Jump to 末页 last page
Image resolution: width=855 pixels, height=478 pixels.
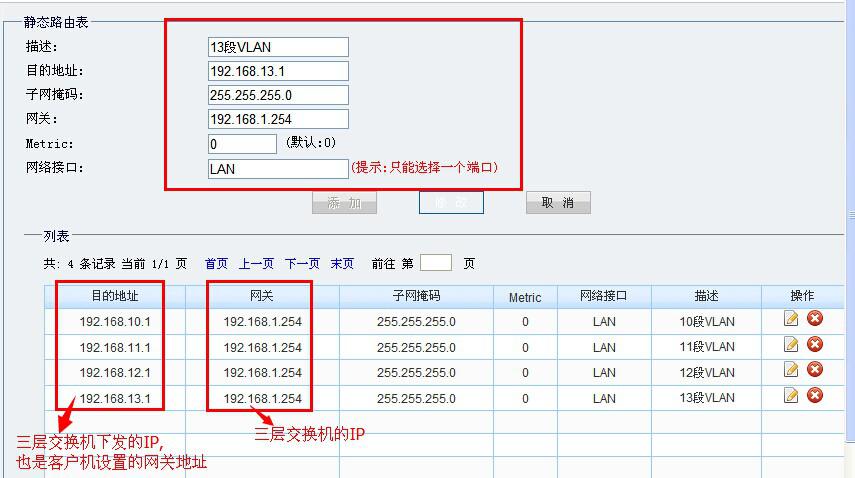tap(342, 264)
